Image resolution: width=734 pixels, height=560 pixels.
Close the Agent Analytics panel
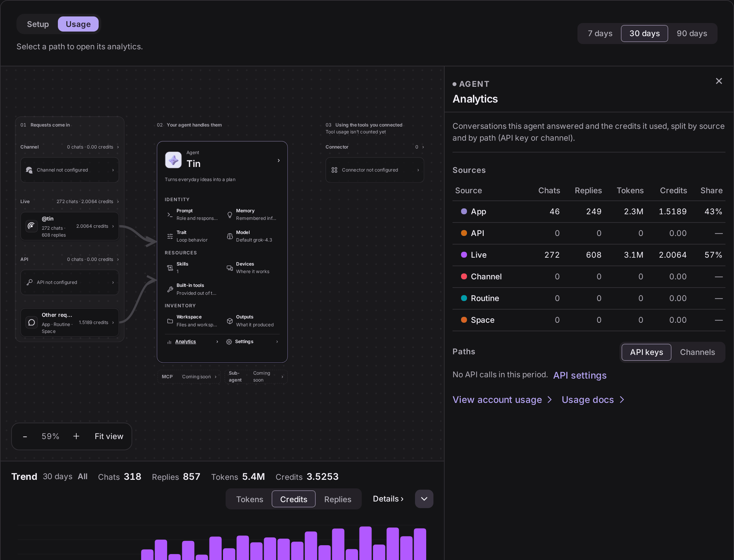pyautogui.click(x=719, y=81)
